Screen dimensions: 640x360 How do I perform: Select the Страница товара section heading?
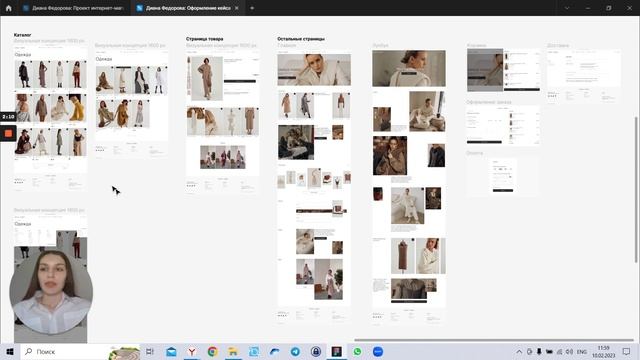[x=204, y=39]
